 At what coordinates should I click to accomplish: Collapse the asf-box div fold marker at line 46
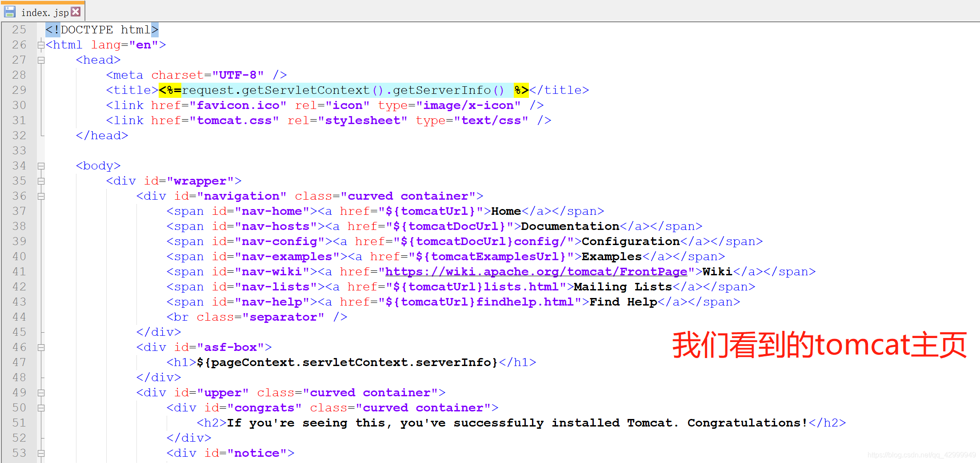[x=41, y=347]
